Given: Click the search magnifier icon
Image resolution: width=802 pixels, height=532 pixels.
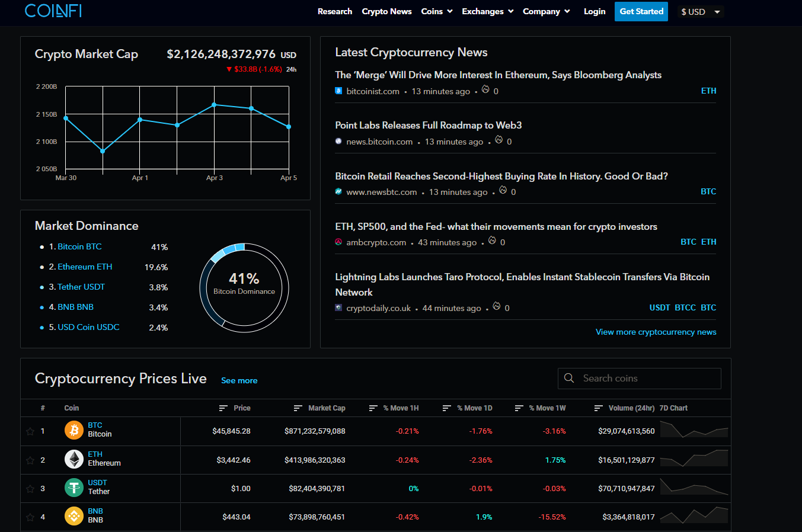Looking at the screenshot, I should tap(569, 378).
